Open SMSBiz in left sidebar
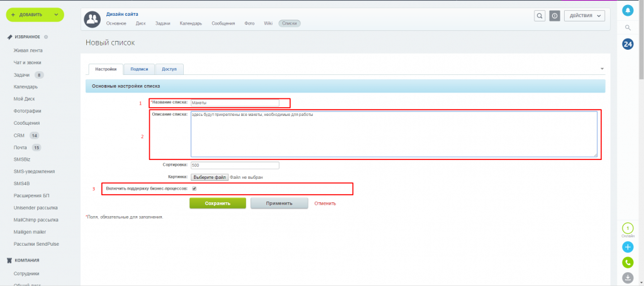This screenshot has height=286, width=644. click(21, 159)
